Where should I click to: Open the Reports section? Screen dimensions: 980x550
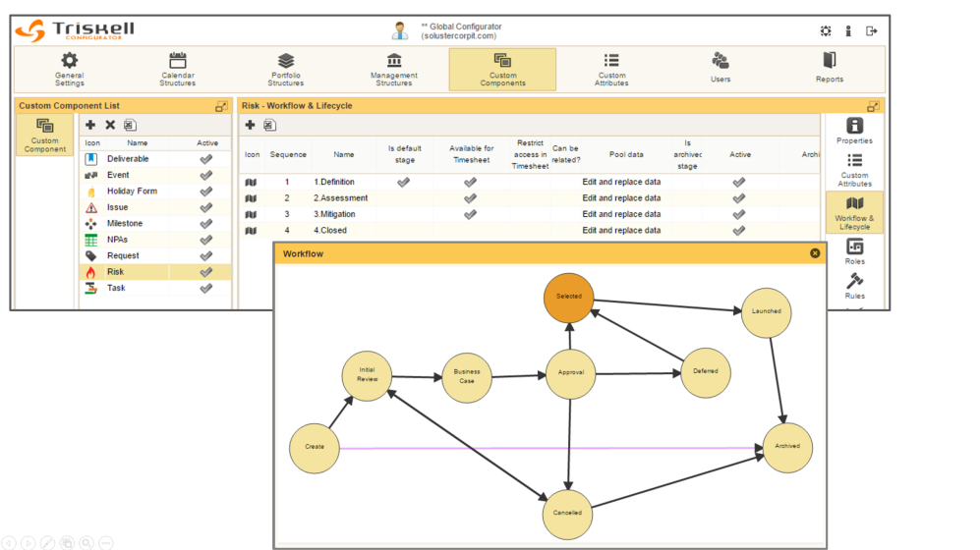[830, 68]
